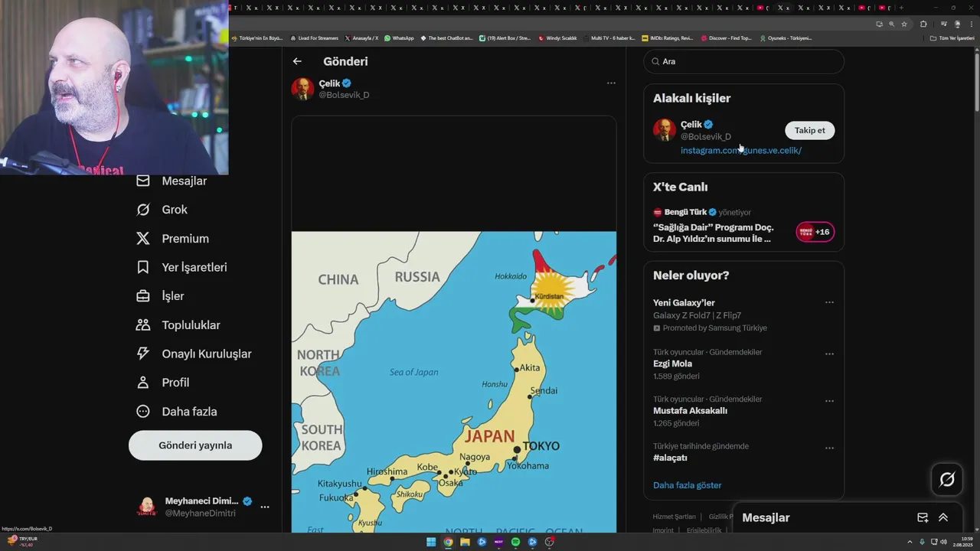Click the Meyhaneci Dimitri profile avatar
980x551 pixels.
146,507
